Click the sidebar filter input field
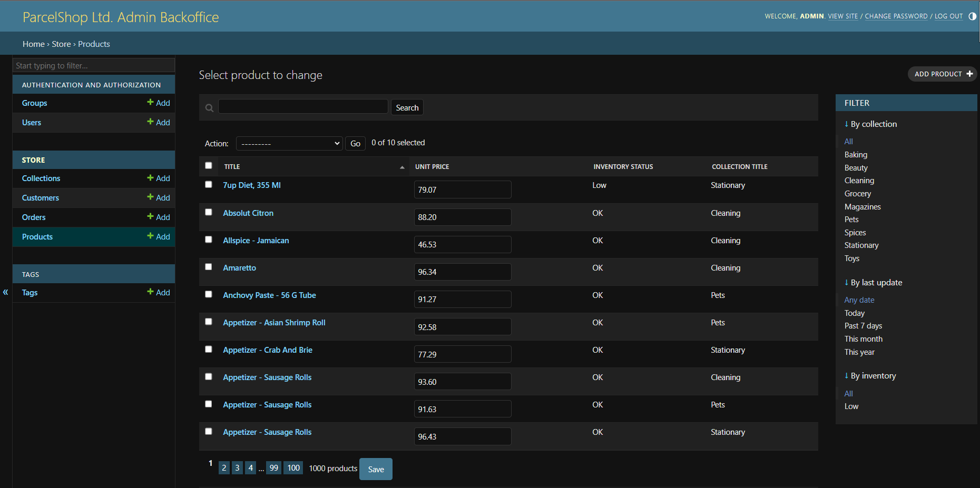 [x=94, y=65]
